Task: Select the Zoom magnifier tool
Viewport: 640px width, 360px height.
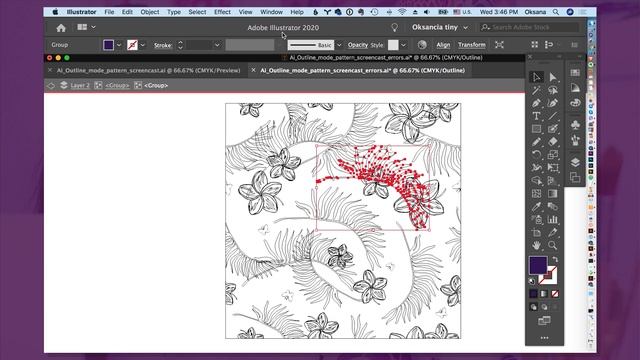Action: click(553, 245)
